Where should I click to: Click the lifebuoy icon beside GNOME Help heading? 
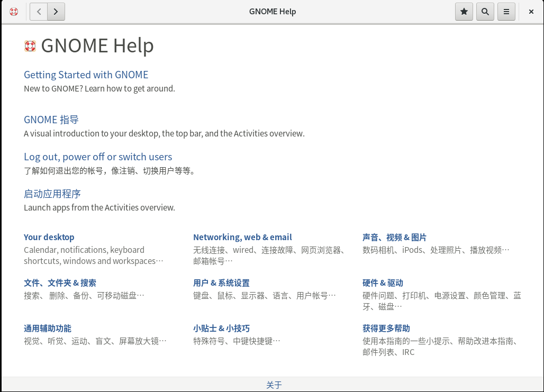[x=30, y=46]
